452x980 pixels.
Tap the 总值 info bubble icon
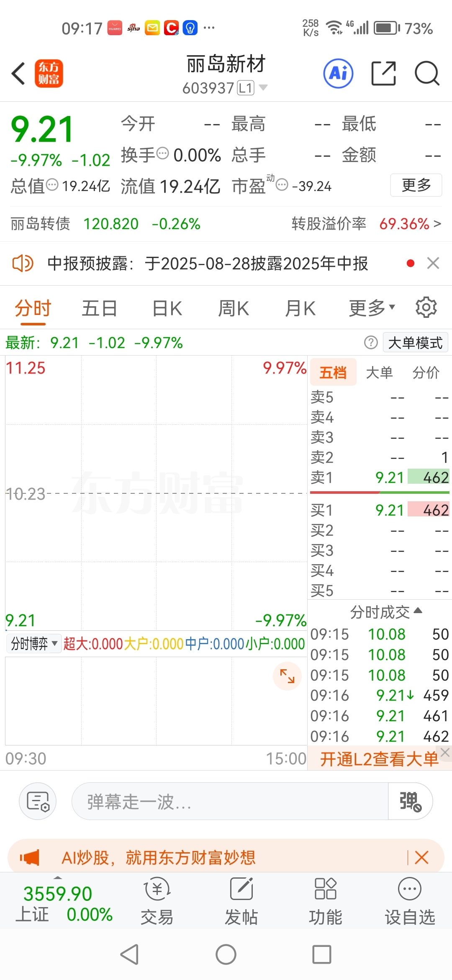click(52, 184)
